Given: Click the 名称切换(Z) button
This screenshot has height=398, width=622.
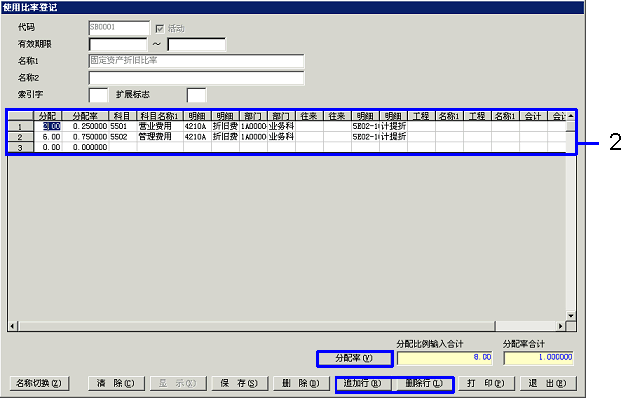Looking at the screenshot, I should (x=39, y=383).
